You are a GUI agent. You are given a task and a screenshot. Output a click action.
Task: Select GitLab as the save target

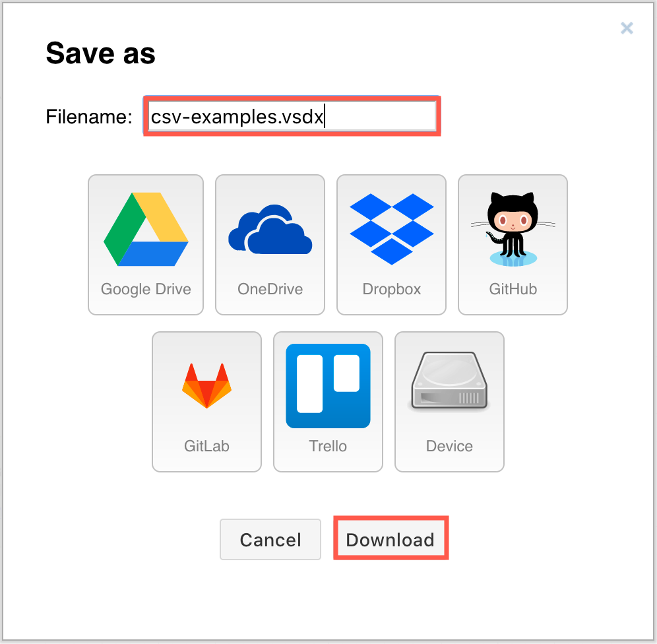click(x=206, y=401)
